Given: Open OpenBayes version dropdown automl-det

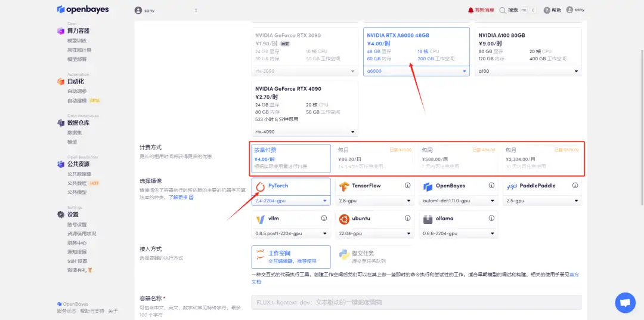Looking at the screenshot, I should (459, 201).
